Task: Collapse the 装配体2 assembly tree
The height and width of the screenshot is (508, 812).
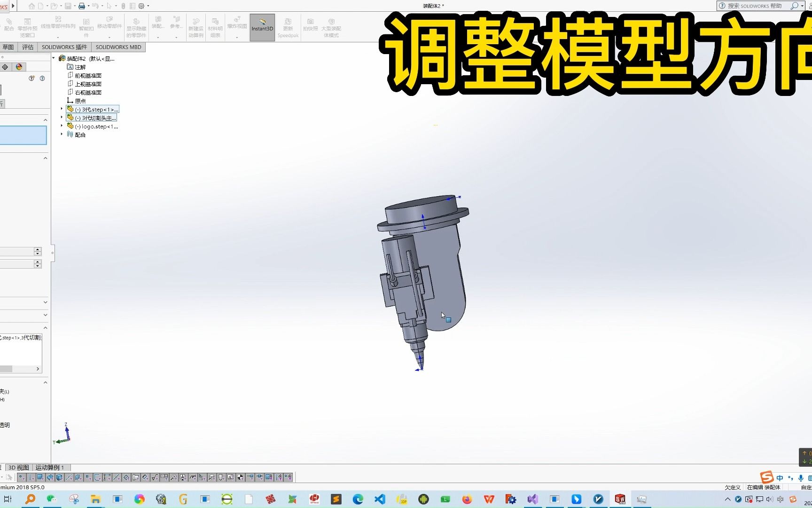Action: coord(54,58)
